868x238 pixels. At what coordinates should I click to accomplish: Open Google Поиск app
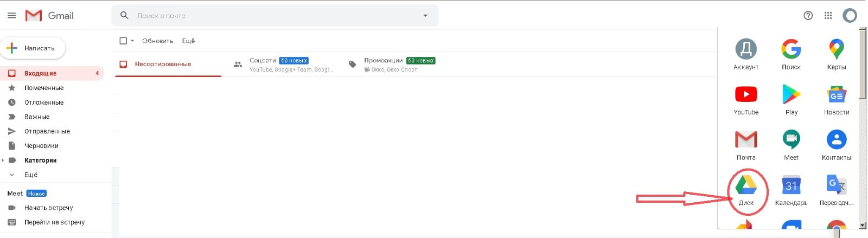[x=791, y=54]
